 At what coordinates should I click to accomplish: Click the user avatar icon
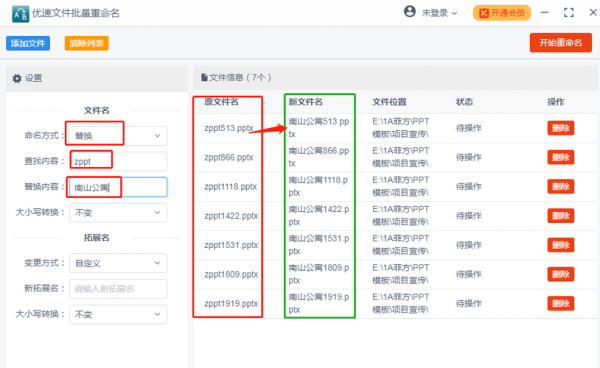tap(409, 11)
